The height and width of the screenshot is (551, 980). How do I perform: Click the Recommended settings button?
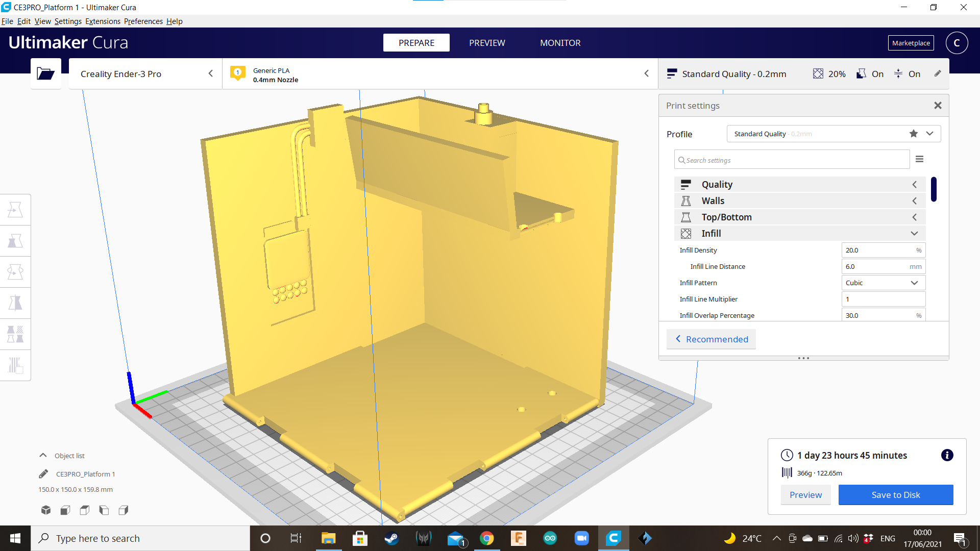tap(711, 339)
